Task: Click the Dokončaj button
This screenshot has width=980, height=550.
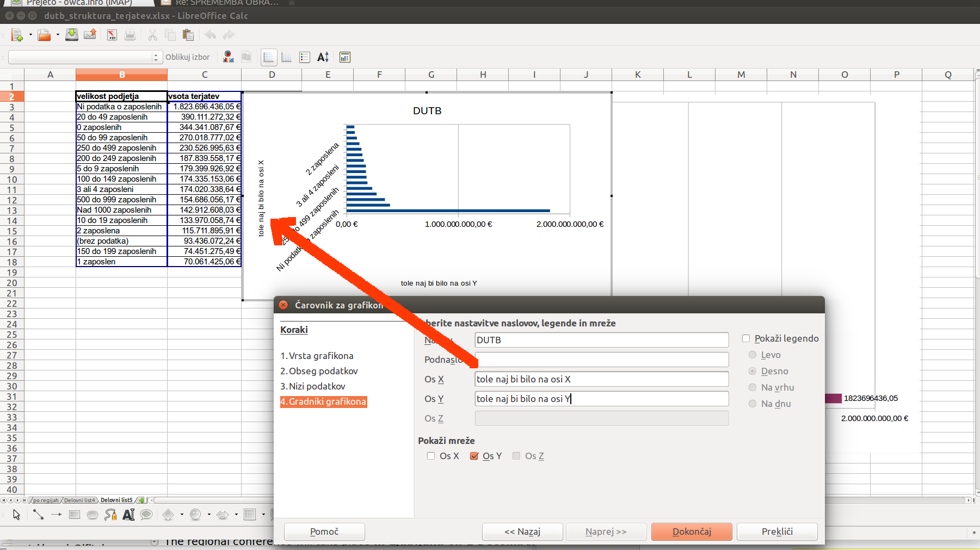Action: point(692,532)
